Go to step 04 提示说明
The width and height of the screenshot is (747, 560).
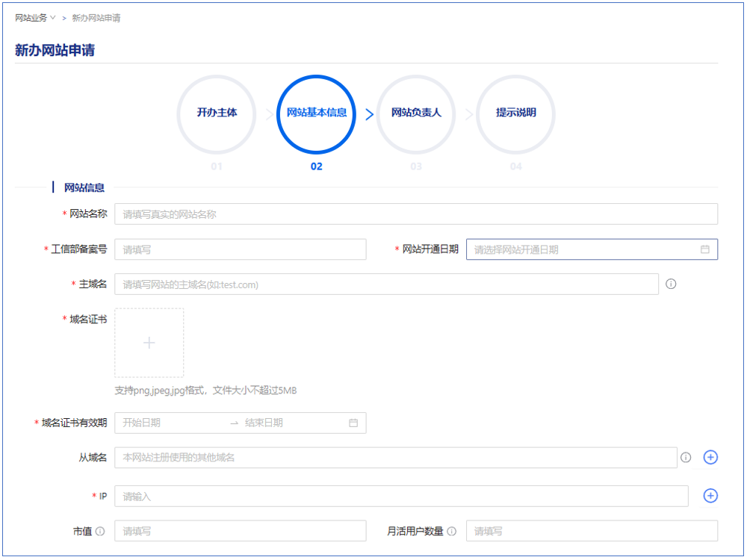515,113
